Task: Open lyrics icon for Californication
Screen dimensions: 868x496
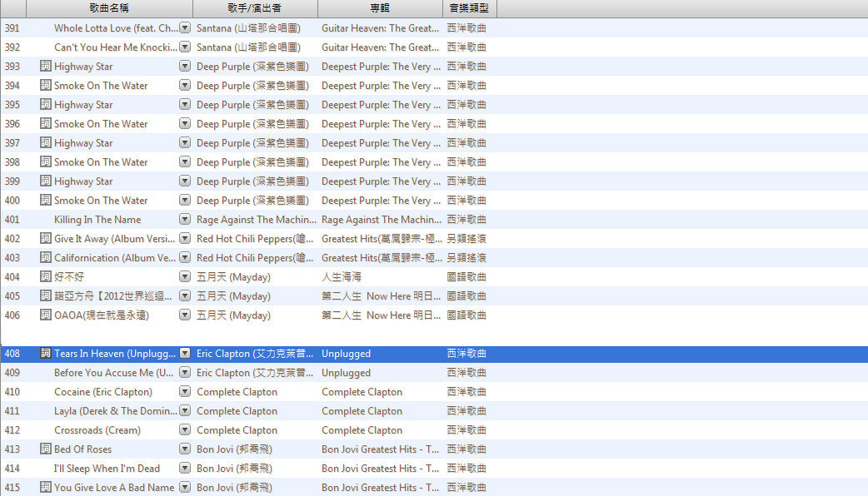Action: pyautogui.click(x=45, y=258)
